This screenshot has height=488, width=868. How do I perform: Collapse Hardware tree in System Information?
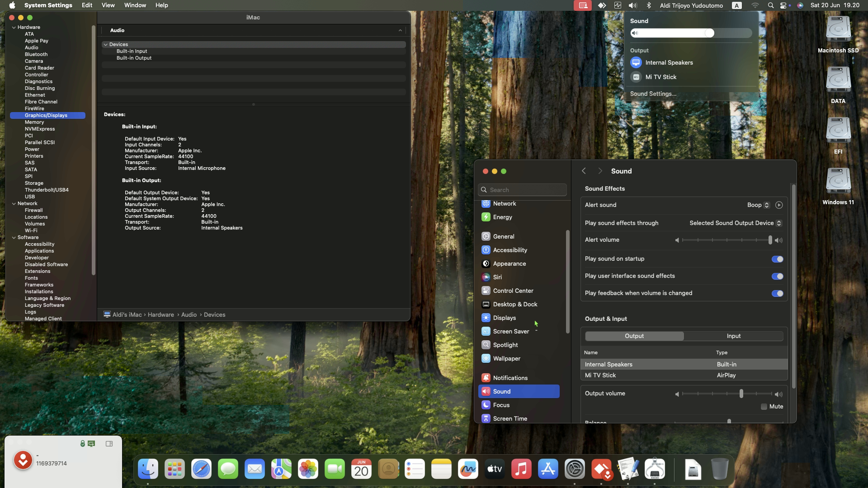point(14,27)
